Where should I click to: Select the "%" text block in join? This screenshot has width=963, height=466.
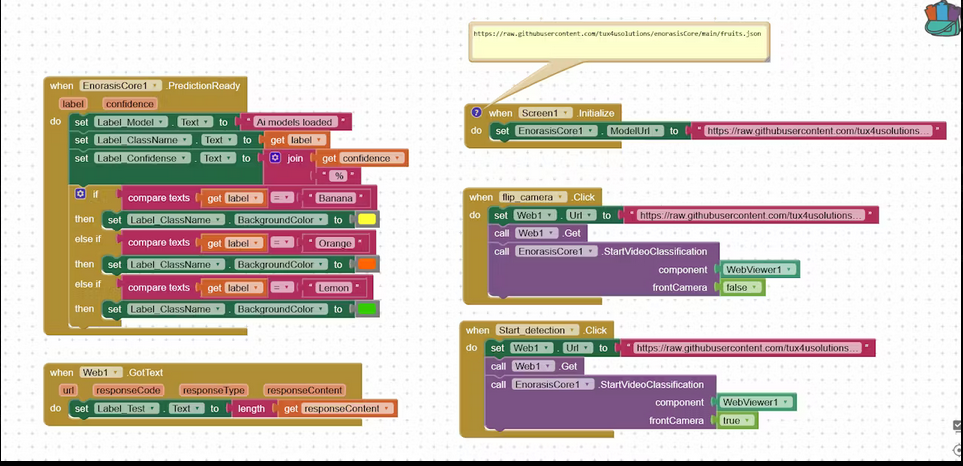click(x=338, y=176)
